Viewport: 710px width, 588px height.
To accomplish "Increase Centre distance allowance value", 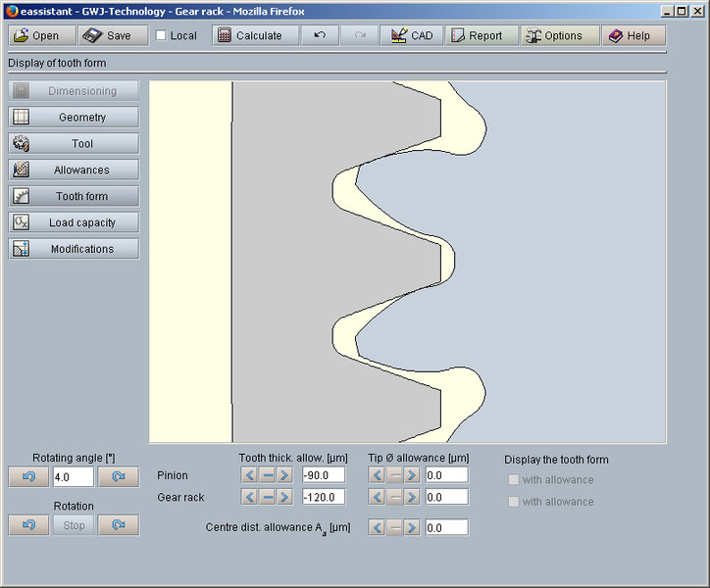I will click(412, 528).
